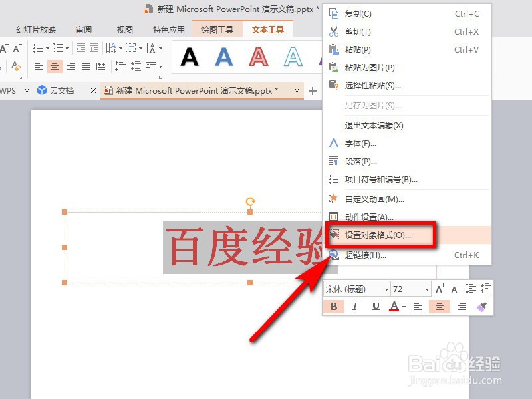Increase font size in the ribbon
Image resolution: width=532 pixels, height=399 pixels.
pyautogui.click(x=5, y=48)
